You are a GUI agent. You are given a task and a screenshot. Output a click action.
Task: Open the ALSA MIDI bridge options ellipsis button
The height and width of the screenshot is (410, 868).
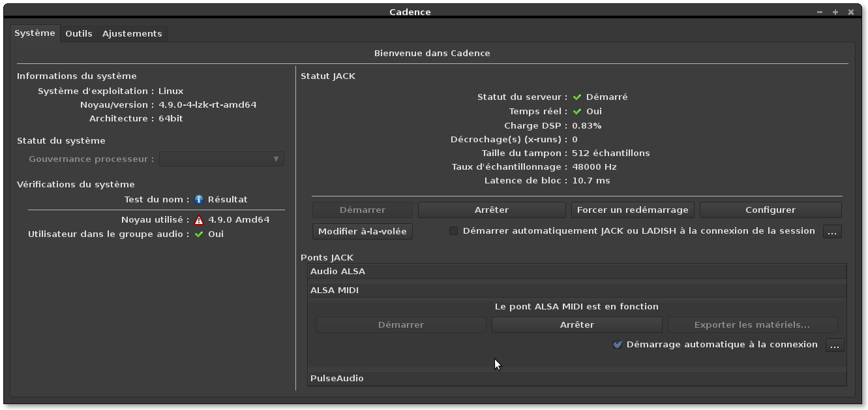[x=835, y=345]
